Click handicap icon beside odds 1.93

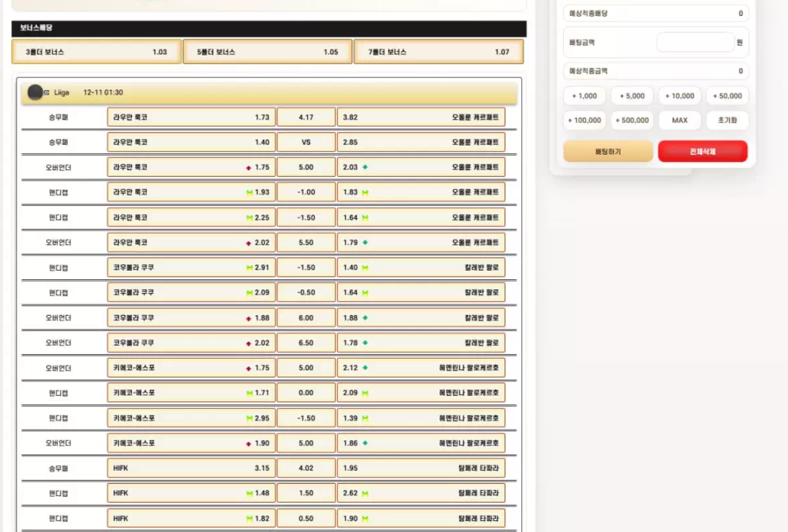(250, 193)
